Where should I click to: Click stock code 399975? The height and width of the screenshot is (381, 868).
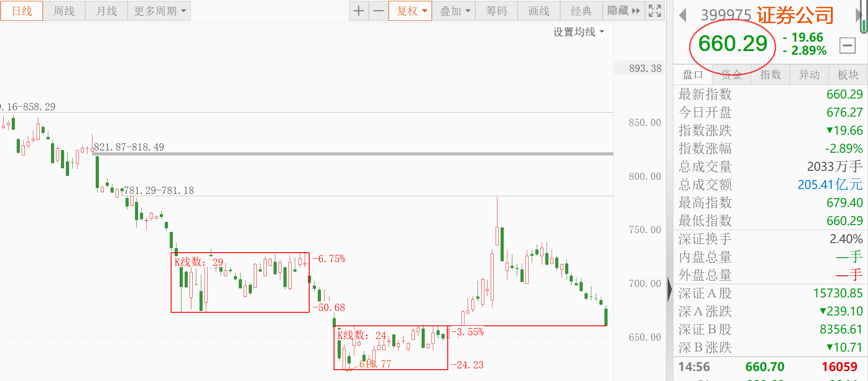click(x=726, y=15)
